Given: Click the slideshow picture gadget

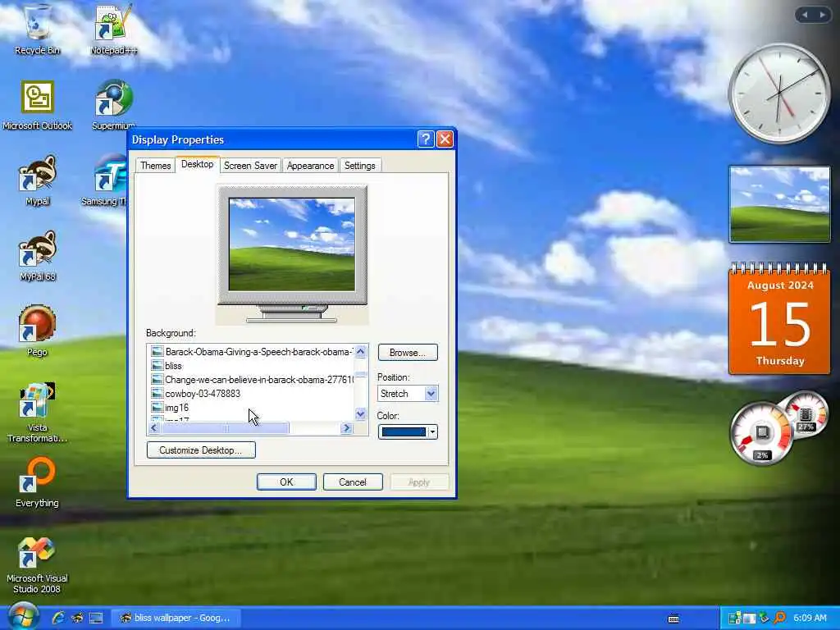Looking at the screenshot, I should pos(779,204).
